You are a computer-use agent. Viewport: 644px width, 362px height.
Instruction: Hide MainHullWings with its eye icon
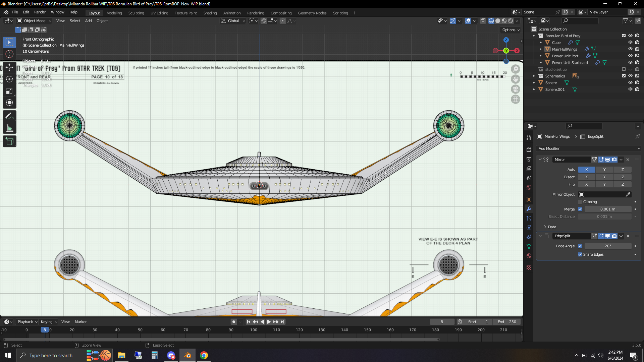pos(630,49)
